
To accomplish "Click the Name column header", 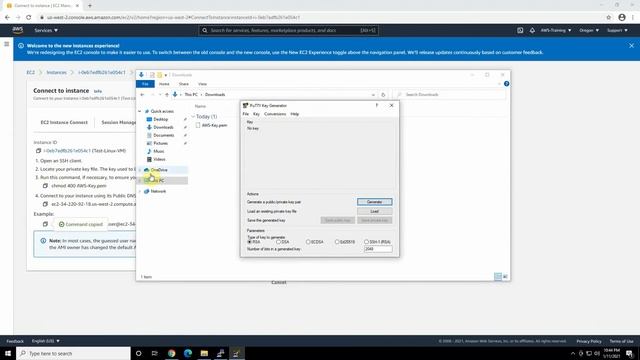I will 200,106.
